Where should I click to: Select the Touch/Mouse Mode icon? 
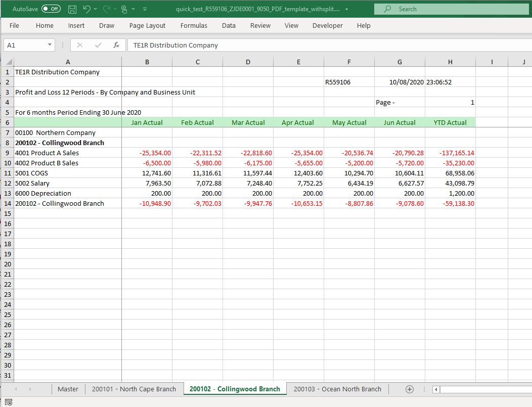click(x=123, y=9)
